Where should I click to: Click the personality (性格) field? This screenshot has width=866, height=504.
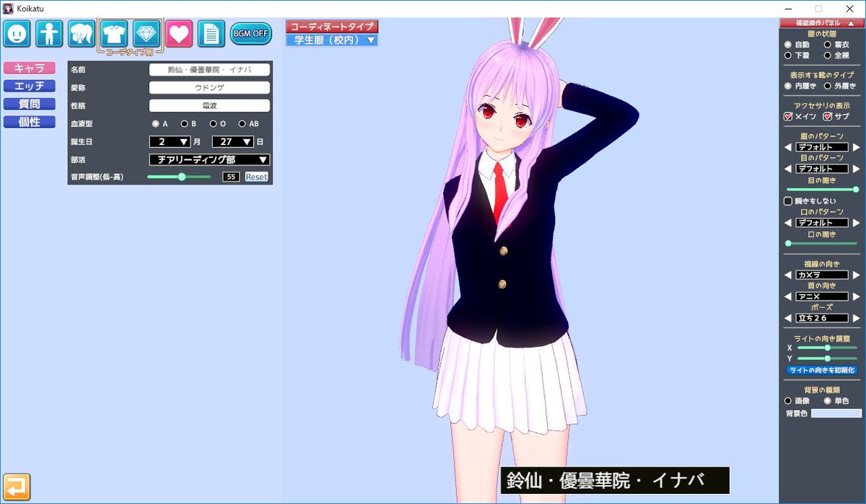[209, 105]
